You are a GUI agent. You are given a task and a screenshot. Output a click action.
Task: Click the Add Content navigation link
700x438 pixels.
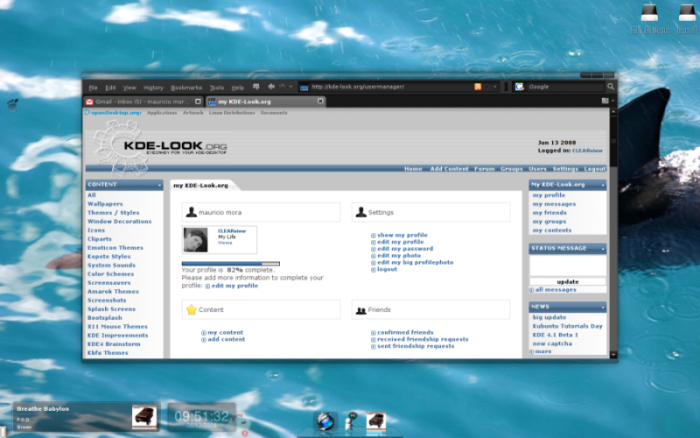point(449,169)
